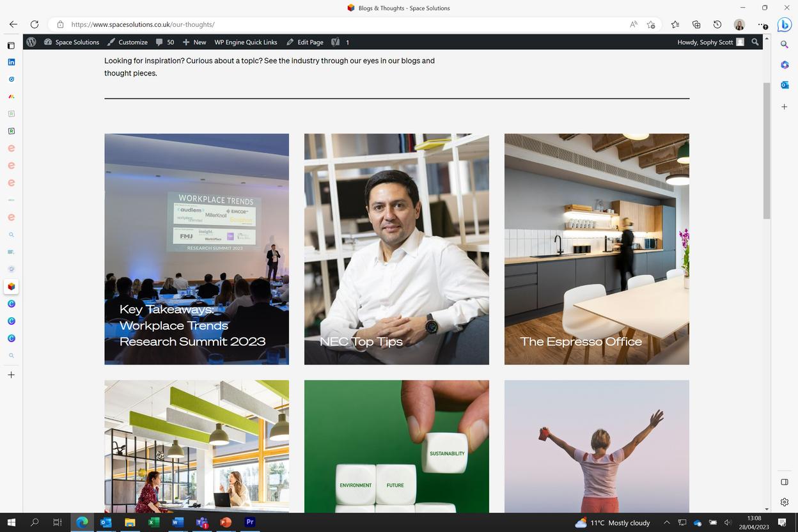Open Excel from the taskbar
Image resolution: width=798 pixels, height=532 pixels.
(x=153, y=522)
